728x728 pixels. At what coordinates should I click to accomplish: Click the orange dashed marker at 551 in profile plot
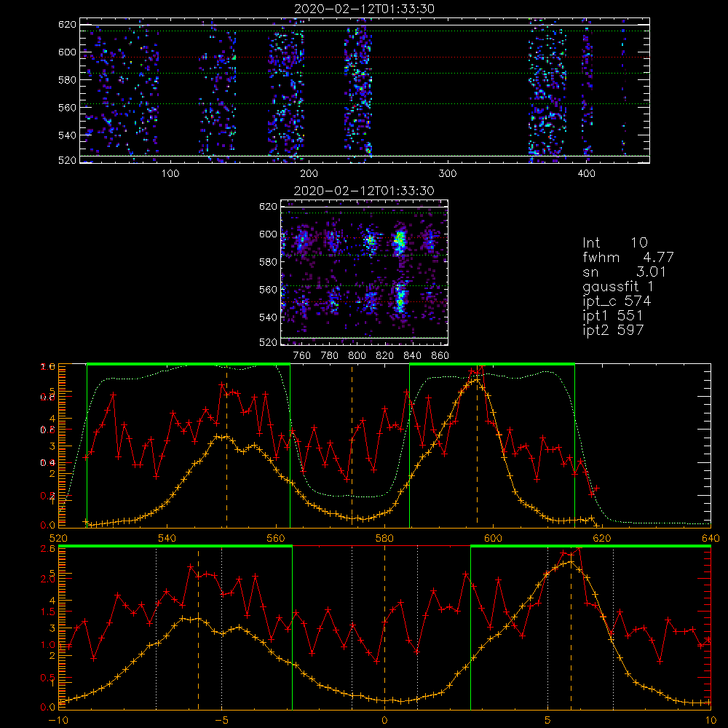coord(226,446)
